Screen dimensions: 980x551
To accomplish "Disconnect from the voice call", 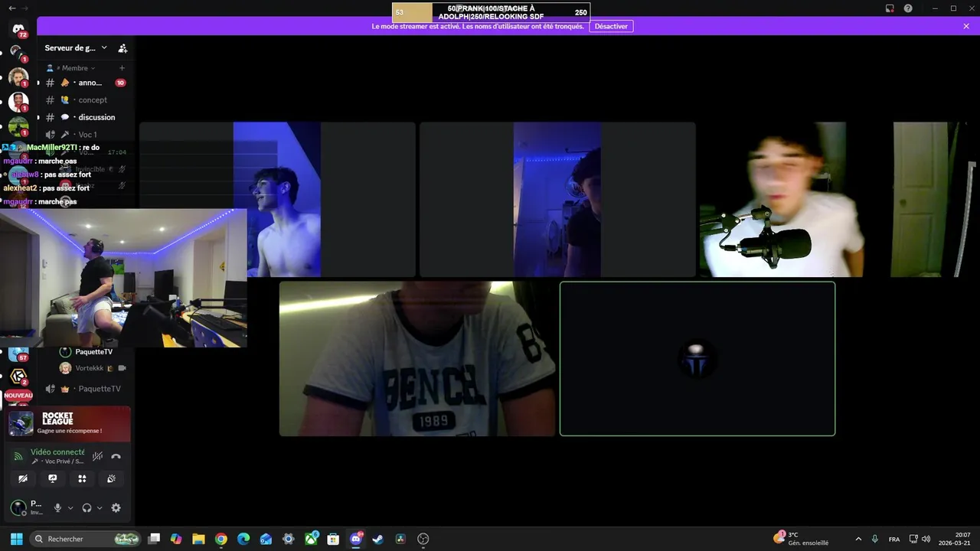I will pyautogui.click(x=116, y=456).
